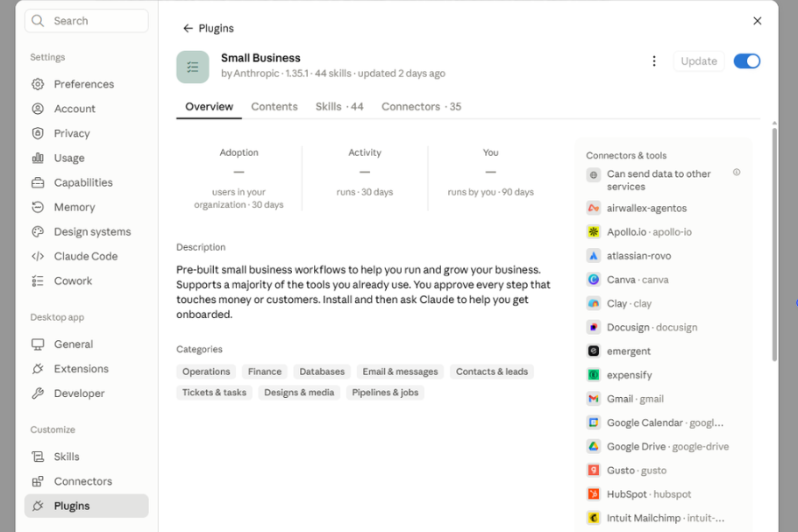Click the Developer wrench icon
Image resolution: width=798 pixels, height=532 pixels.
pyautogui.click(x=38, y=394)
